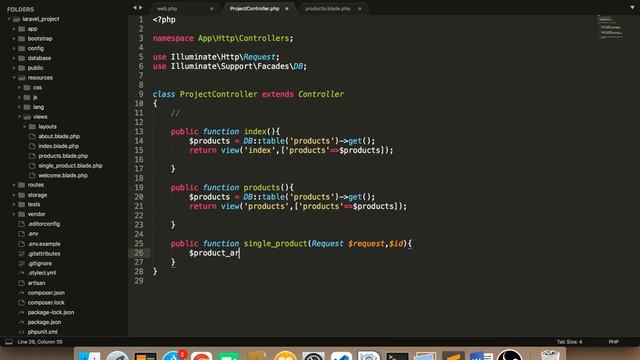Click file icon next to artisan
The height and width of the screenshot is (360, 640).
22,283
